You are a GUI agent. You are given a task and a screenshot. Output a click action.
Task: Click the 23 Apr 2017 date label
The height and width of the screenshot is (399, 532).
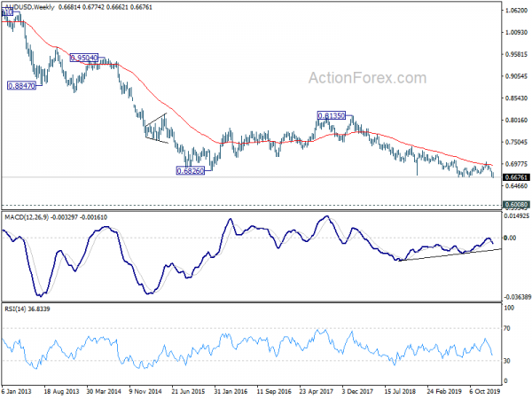coord(317,391)
